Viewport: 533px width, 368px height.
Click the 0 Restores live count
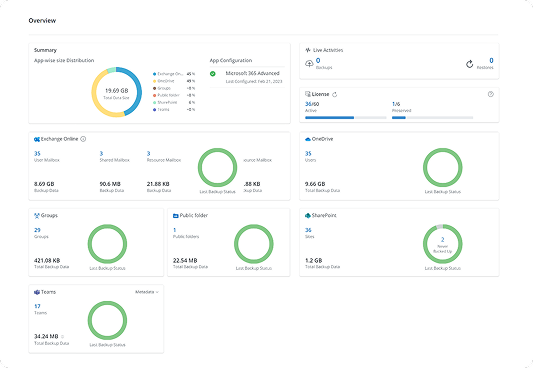click(x=491, y=60)
